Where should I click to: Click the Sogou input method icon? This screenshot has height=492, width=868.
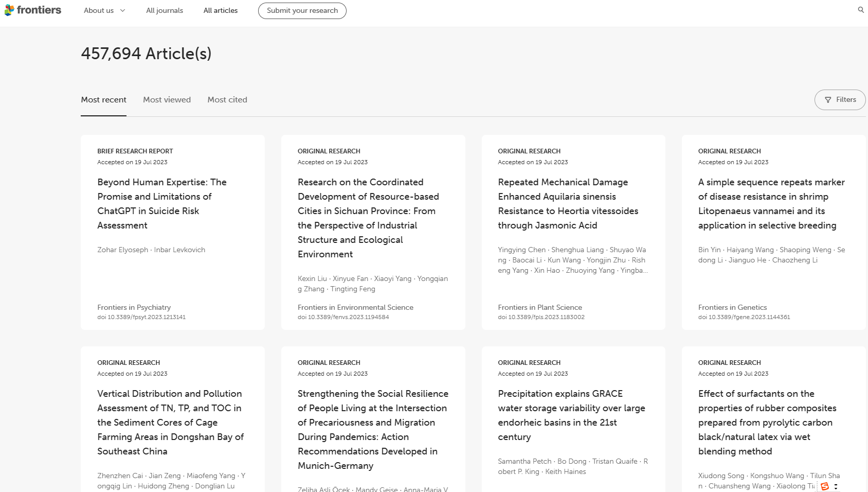(x=825, y=486)
